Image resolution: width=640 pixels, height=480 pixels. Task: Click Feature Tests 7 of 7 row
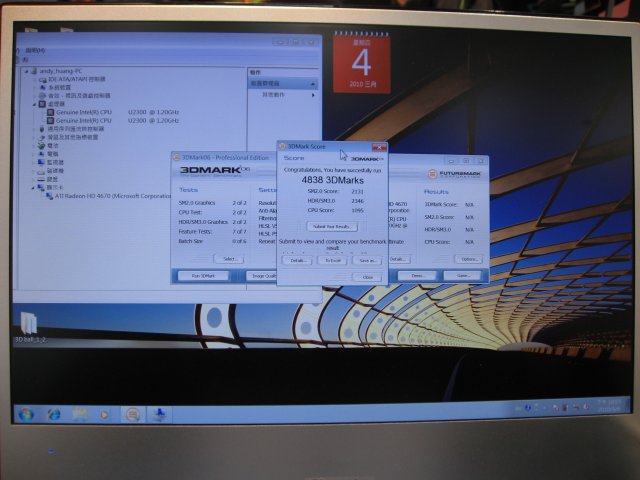(x=212, y=231)
